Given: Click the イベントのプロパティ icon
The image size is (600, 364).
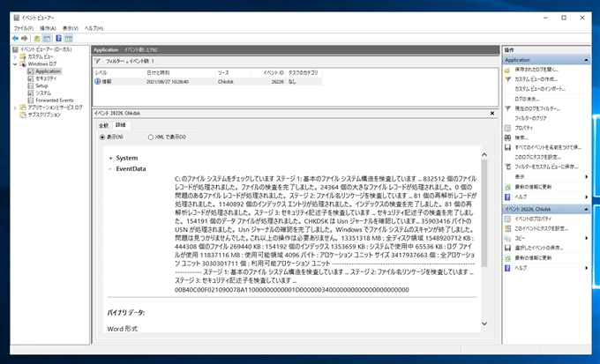Looking at the screenshot, I should coord(507,219).
